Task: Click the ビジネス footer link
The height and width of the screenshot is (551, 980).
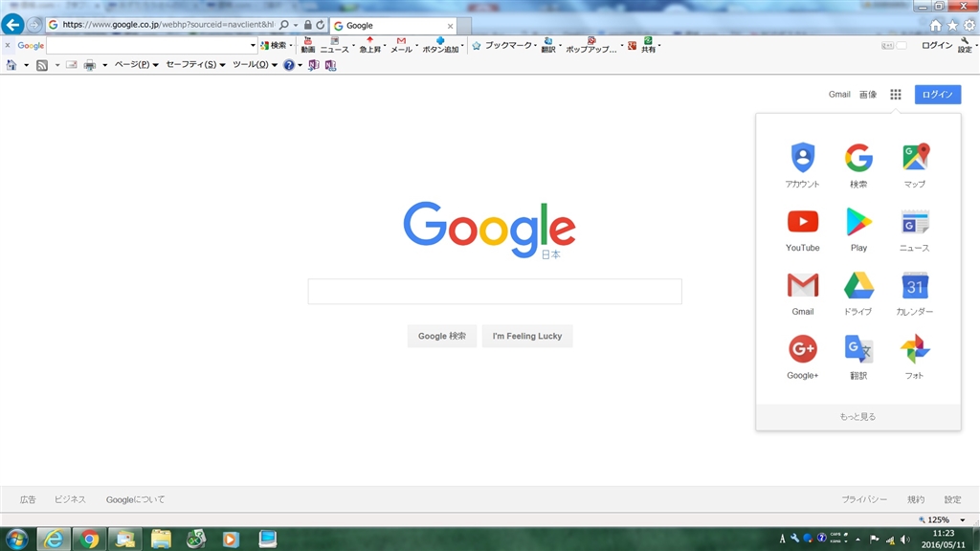Action: 70,499
